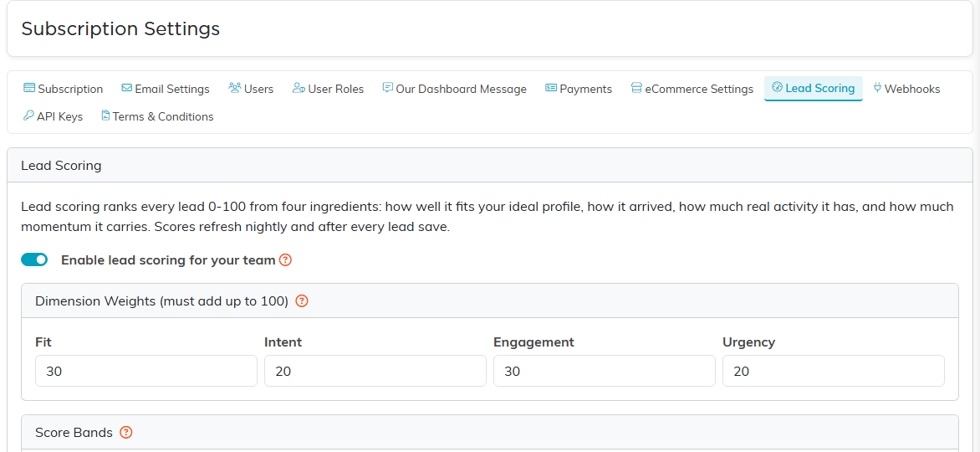Click the User Roles person icon

299,88
